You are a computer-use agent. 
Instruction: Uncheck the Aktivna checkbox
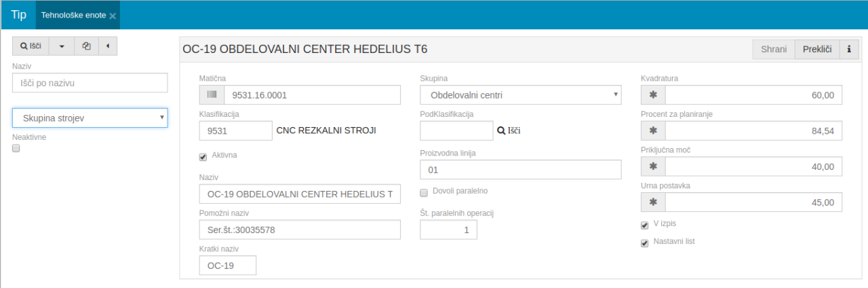tap(203, 157)
